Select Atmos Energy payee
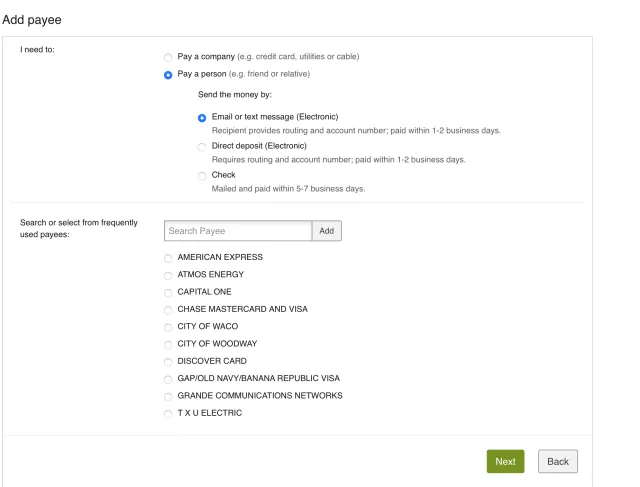This screenshot has width=640, height=487. click(168, 275)
